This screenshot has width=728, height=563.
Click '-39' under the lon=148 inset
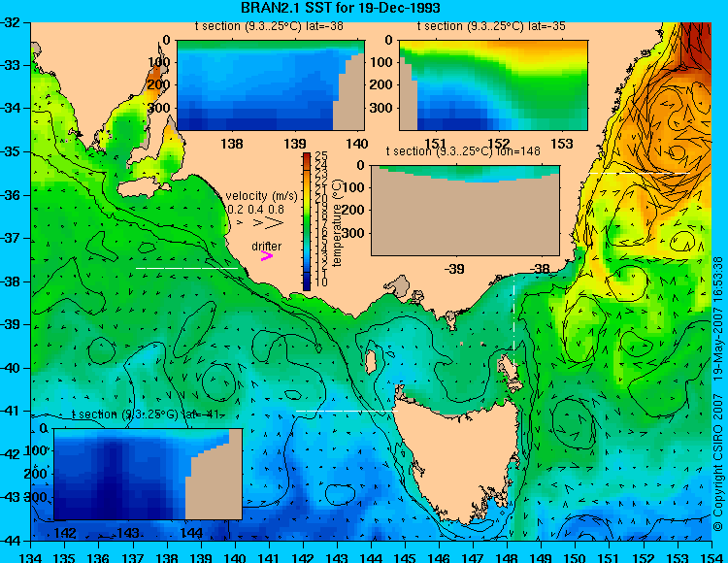(454, 269)
